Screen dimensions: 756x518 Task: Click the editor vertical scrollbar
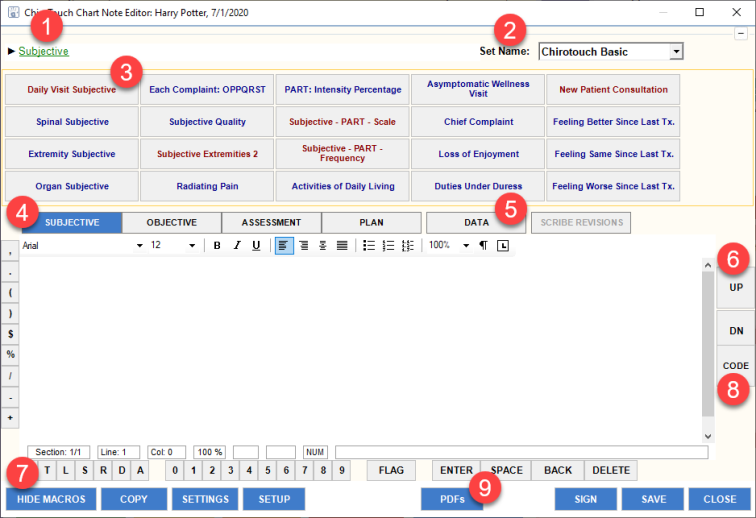coord(708,350)
